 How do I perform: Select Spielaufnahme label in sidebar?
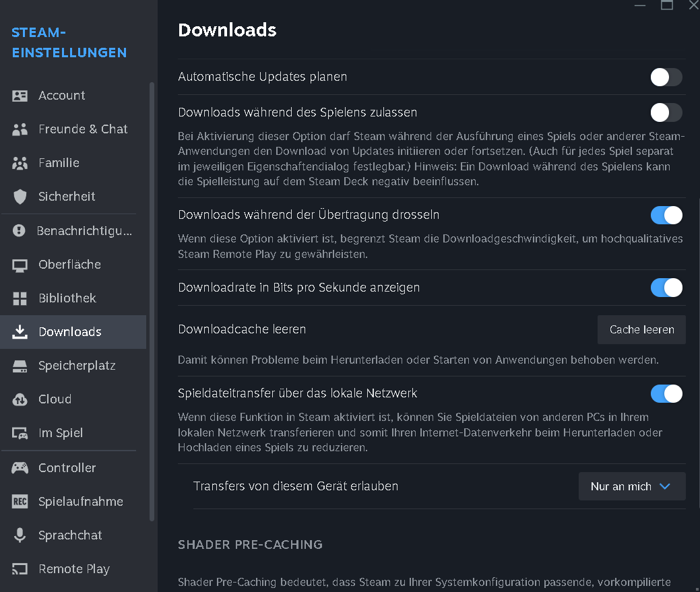coord(81,502)
